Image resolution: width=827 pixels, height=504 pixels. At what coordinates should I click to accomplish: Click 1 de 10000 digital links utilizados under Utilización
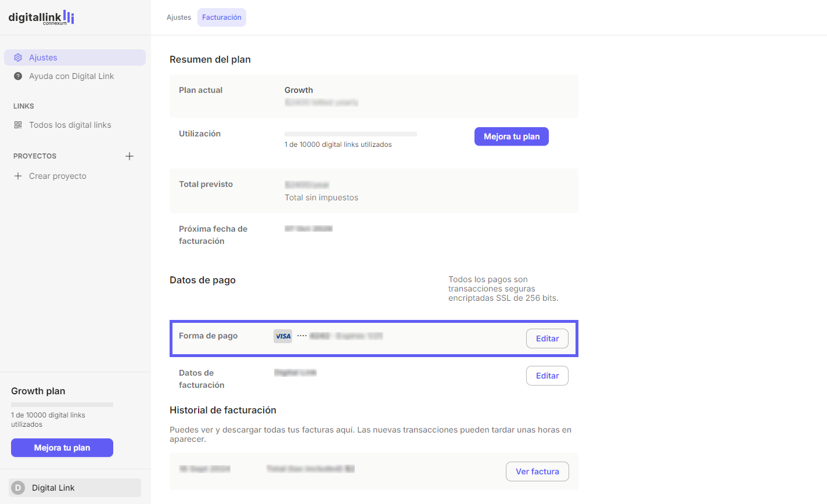click(338, 145)
